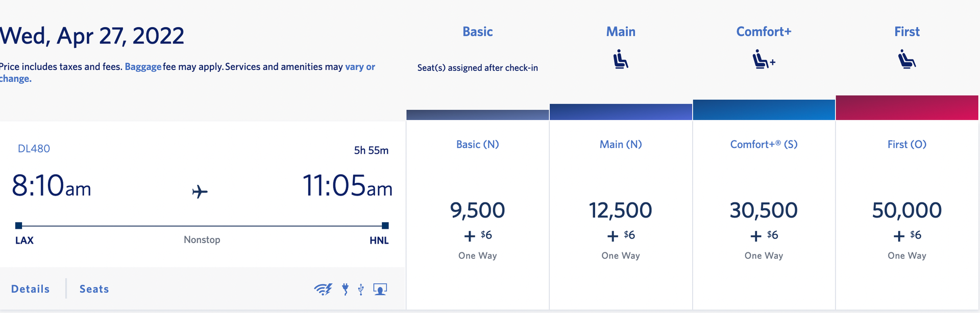Click the USB port amenity icon
The width and height of the screenshot is (980, 313).
tap(361, 289)
